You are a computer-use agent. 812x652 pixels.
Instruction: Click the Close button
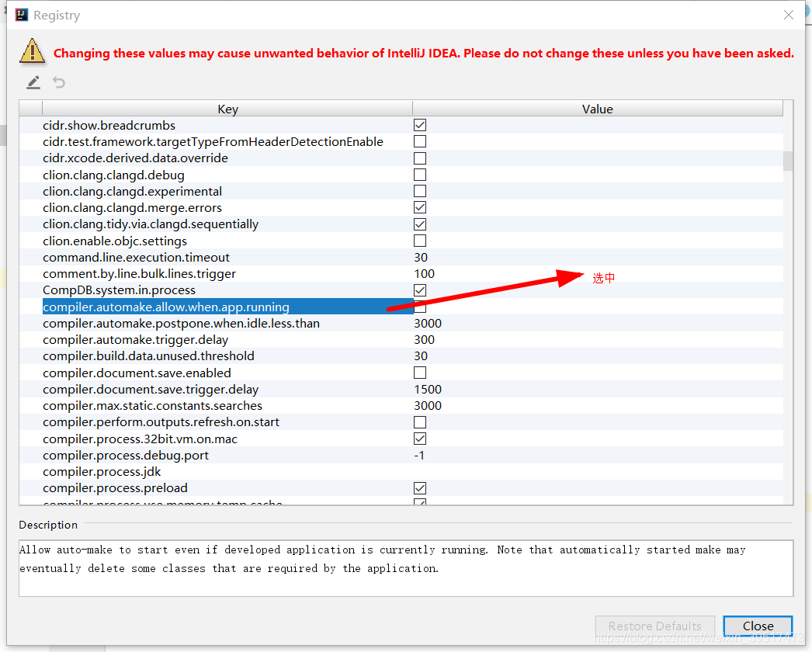[758, 626]
